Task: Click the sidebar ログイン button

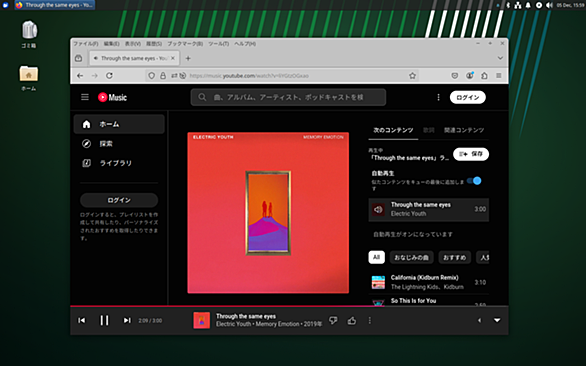Action: tap(119, 200)
